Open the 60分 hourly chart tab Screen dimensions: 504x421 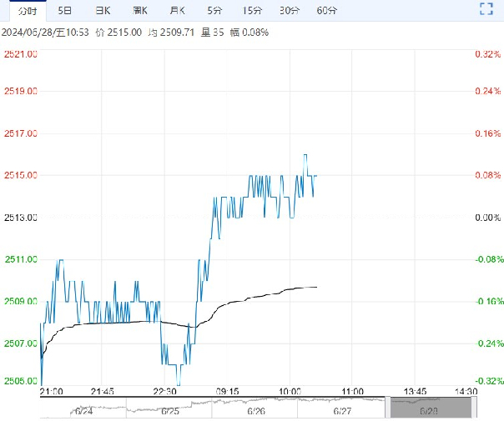(x=327, y=11)
